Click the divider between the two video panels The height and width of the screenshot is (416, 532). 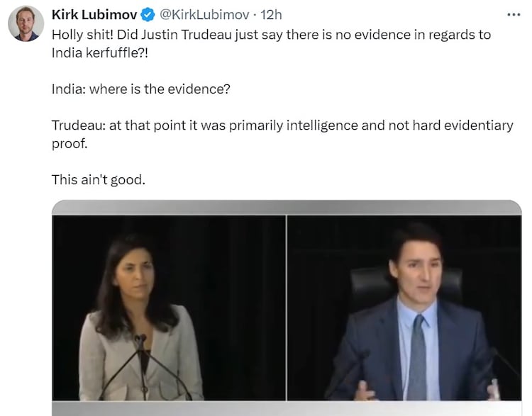click(x=287, y=308)
